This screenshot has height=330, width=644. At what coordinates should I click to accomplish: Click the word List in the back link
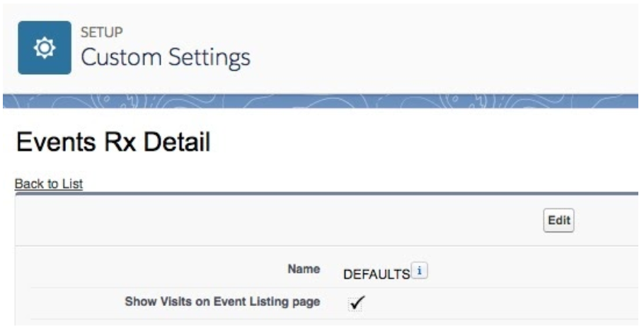(73, 184)
